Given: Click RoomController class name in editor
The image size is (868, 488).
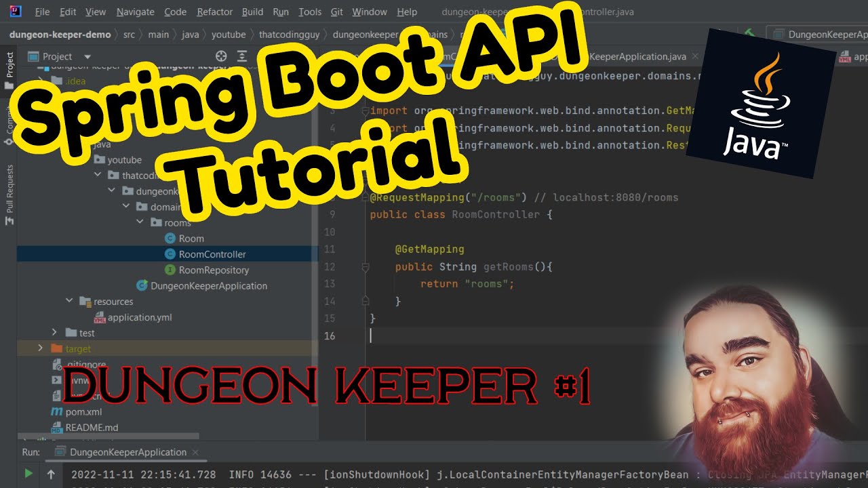Looking at the screenshot, I should pyautogui.click(x=496, y=215).
